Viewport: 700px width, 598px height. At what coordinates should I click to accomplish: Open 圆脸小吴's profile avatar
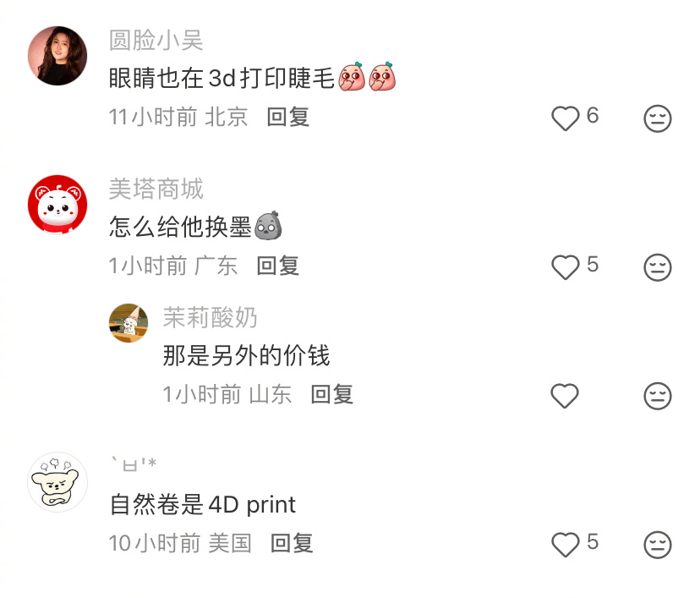(57, 55)
